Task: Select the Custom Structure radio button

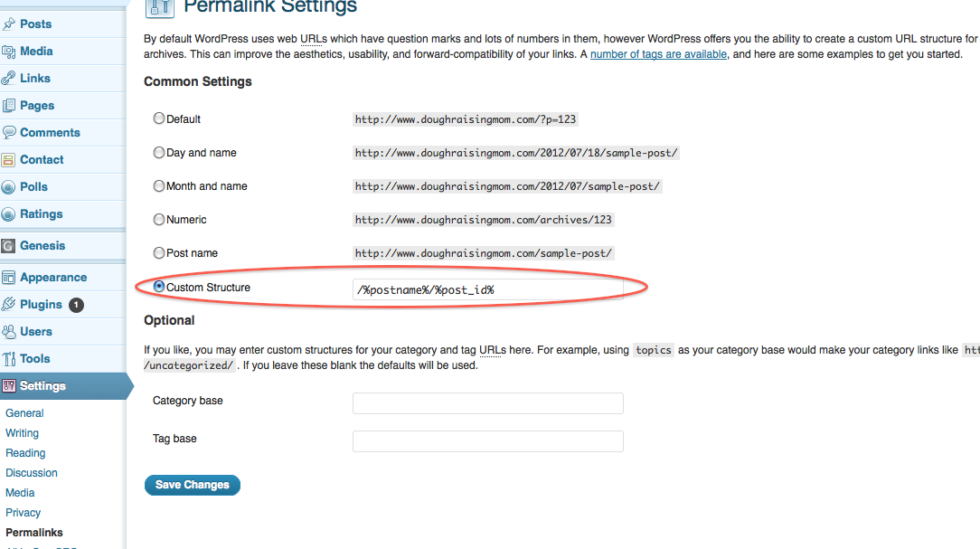Action: (x=159, y=287)
